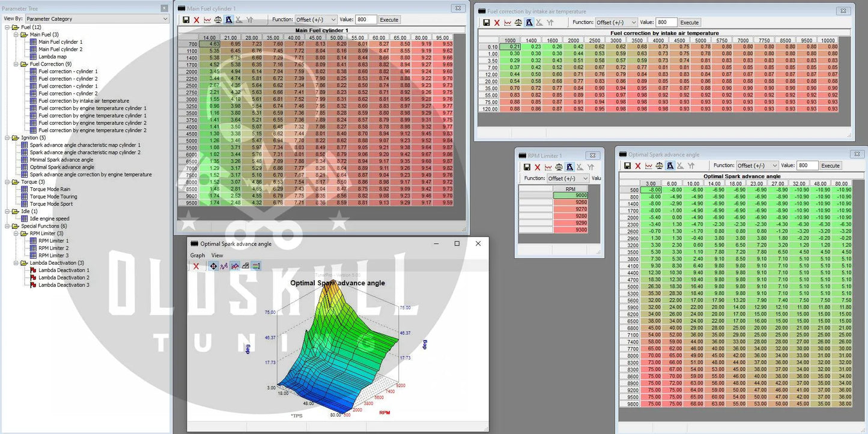Open the Graph menu in graph window
868x434 pixels.
198,255
